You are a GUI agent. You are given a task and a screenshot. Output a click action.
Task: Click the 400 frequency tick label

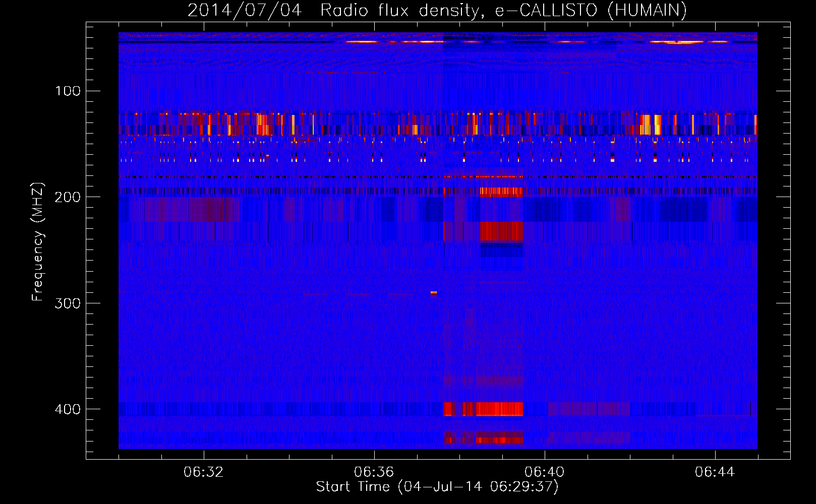point(68,409)
